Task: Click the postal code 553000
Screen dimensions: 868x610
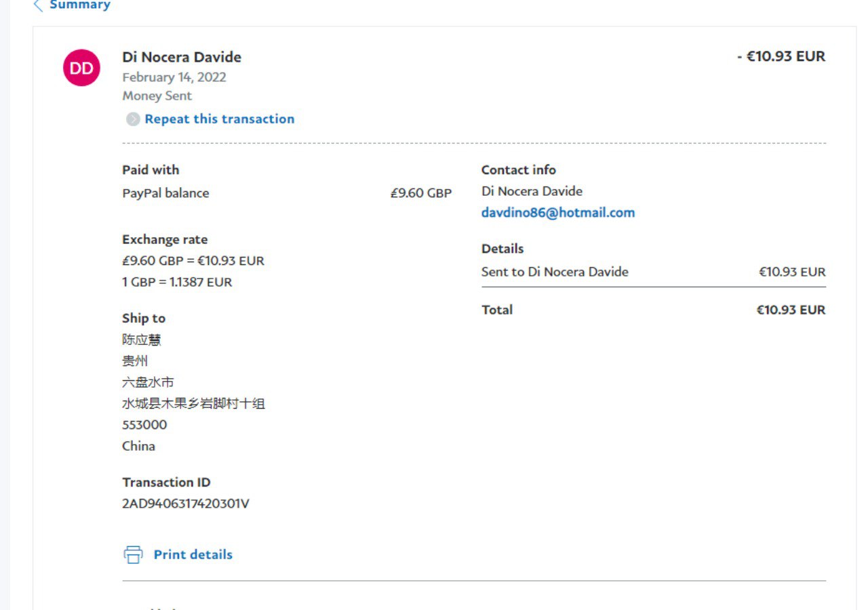Action: pyautogui.click(x=144, y=425)
